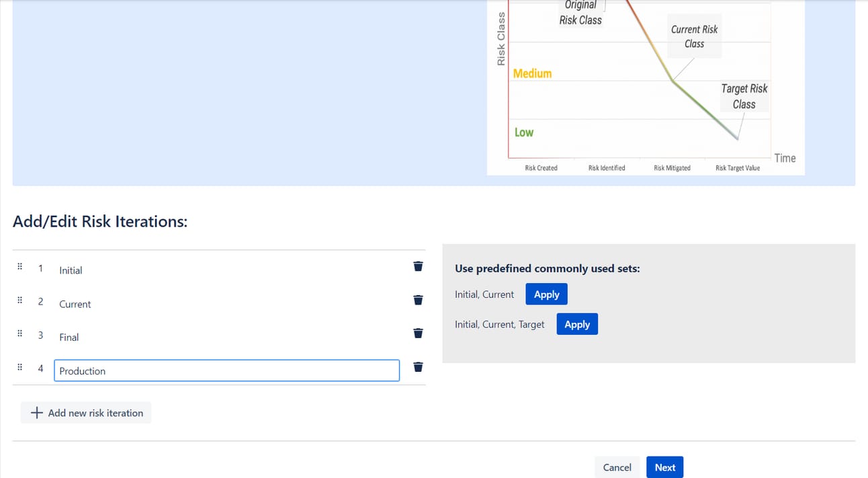Click 'Use predefined commonly used sets' label
The width and height of the screenshot is (868, 478).
click(548, 268)
